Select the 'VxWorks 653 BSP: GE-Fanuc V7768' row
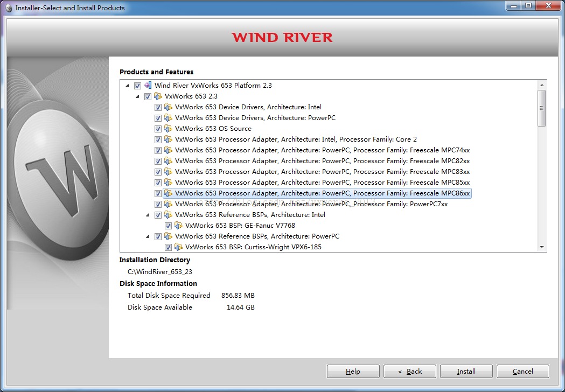565x392 pixels. point(240,226)
